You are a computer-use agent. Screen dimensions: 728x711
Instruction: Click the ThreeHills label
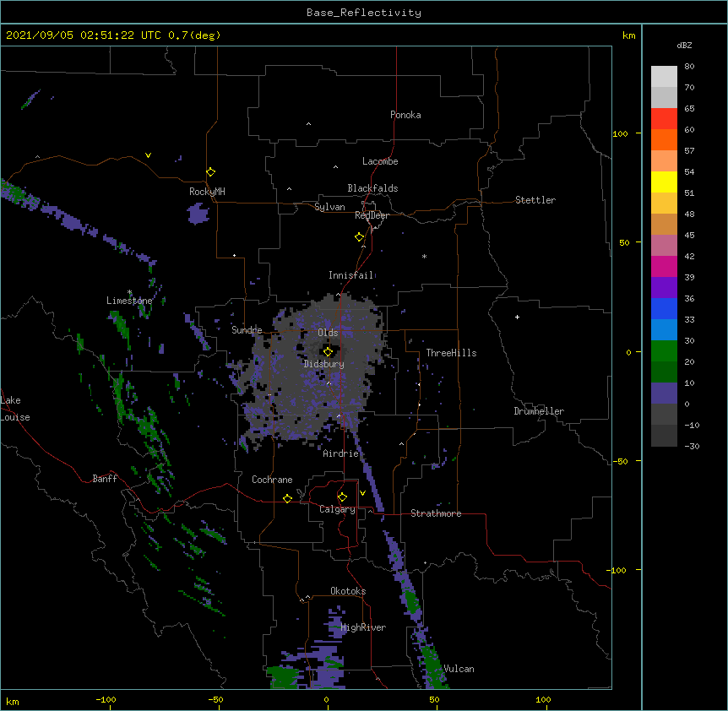[451, 353]
